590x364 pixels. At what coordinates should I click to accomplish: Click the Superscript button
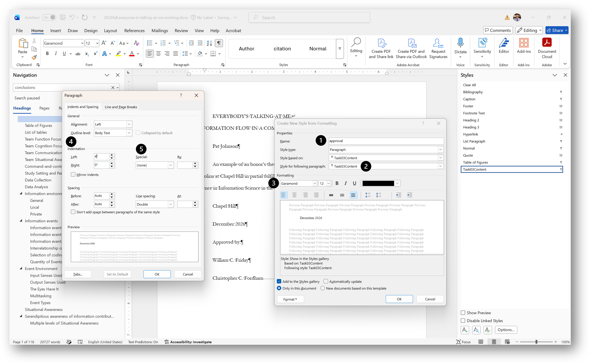[95, 54]
